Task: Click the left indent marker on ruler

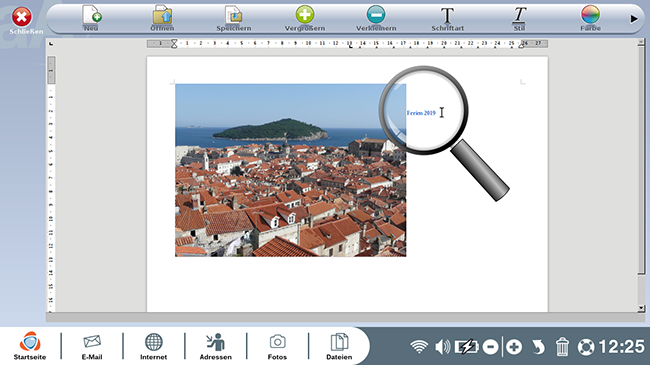Action: click(x=174, y=44)
